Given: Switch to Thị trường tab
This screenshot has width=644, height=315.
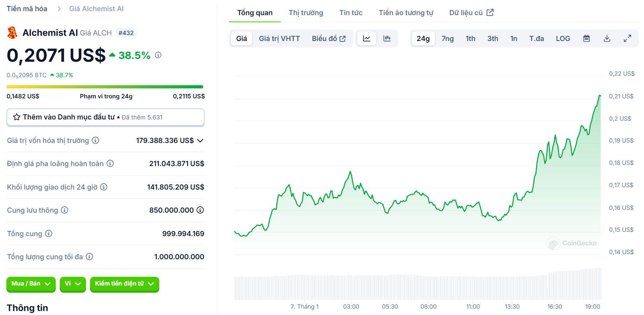Looking at the screenshot, I should [x=306, y=13].
